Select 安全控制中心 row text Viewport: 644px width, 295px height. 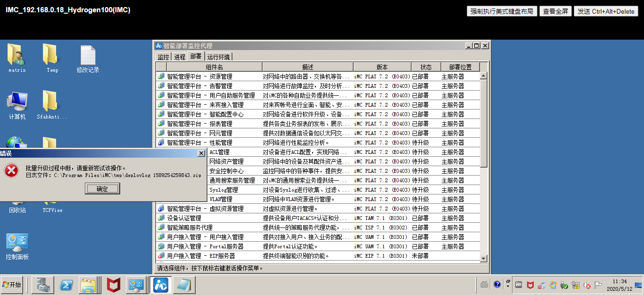click(x=226, y=171)
